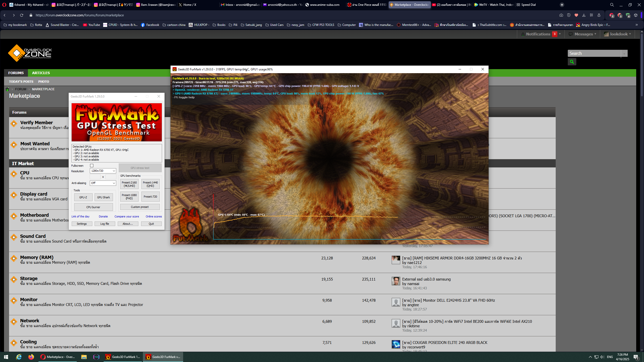Launch Firefox from the taskbar
Viewport: 644px width, 362px height.
click(x=31, y=357)
